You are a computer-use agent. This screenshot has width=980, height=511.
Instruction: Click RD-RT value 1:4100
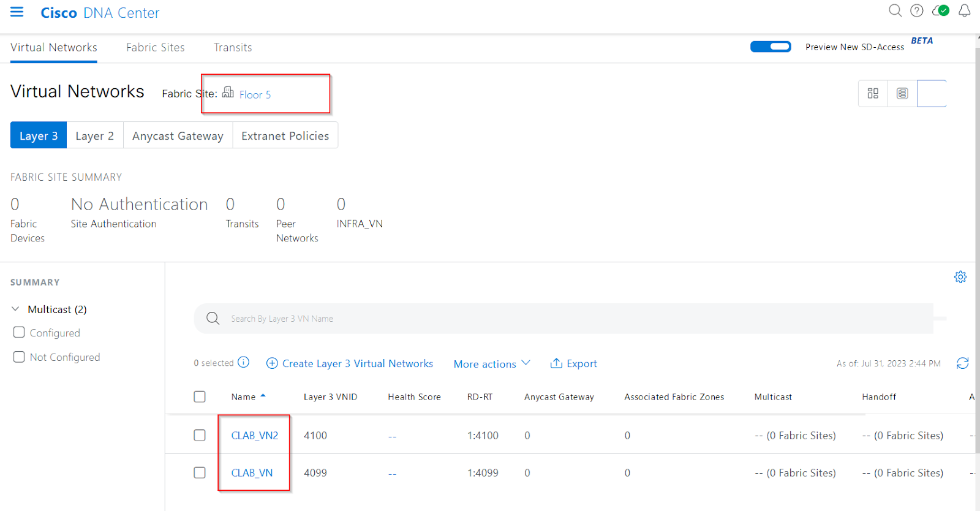pos(483,435)
